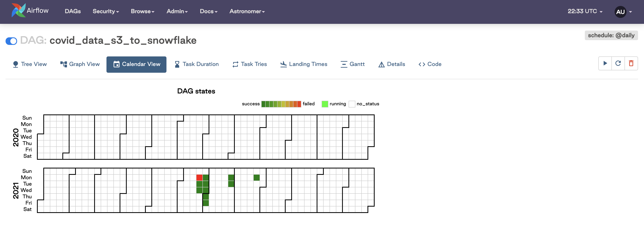This screenshot has height=240, width=644.
Task: Open the AU user avatar menu
Action: (623, 12)
